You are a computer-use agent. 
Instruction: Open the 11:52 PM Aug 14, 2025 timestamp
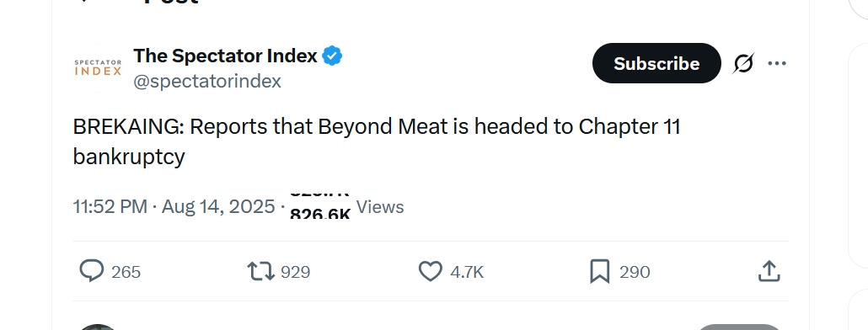coord(174,207)
